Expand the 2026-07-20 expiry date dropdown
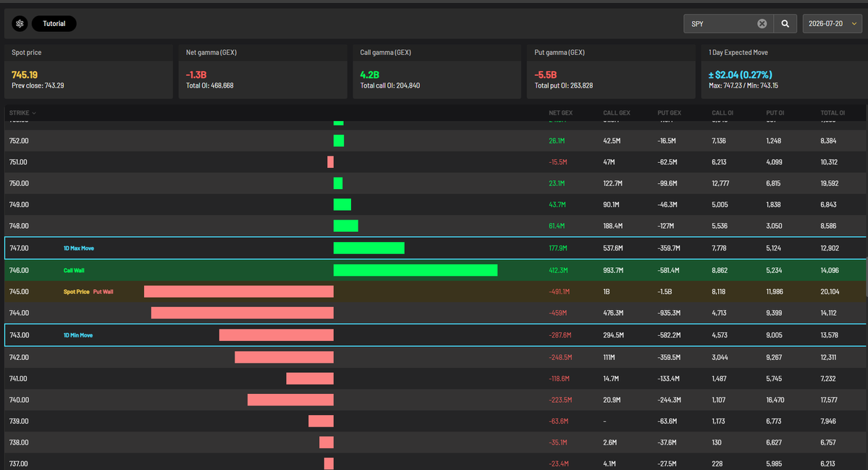The image size is (868, 470). click(832, 24)
